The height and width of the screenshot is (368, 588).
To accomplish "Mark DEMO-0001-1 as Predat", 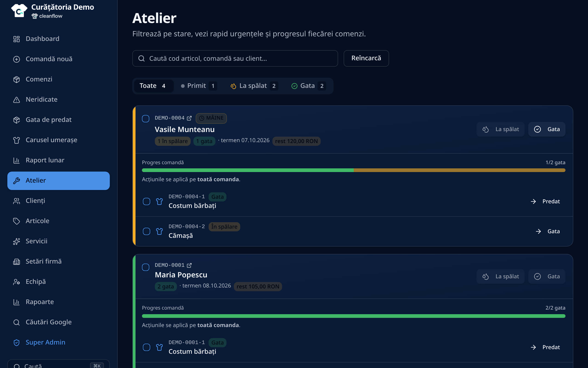I will pyautogui.click(x=545, y=347).
